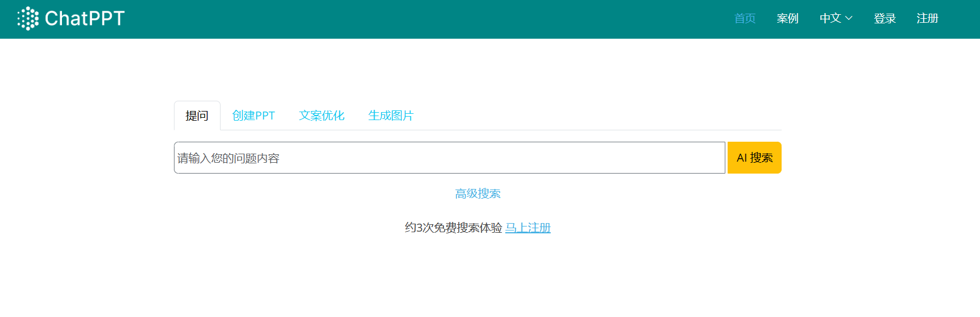Click the ChatPPT brand name text
Screen dimensions: 980x317
[84, 19]
